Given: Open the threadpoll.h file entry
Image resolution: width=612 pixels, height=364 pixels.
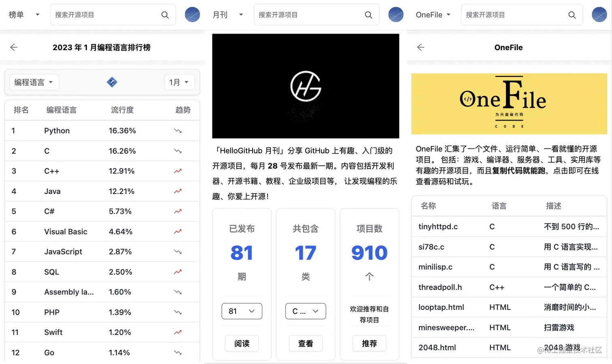Looking at the screenshot, I should click(440, 287).
